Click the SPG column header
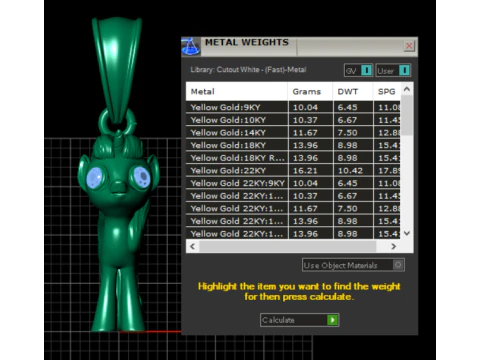480x360 pixels. [x=387, y=91]
